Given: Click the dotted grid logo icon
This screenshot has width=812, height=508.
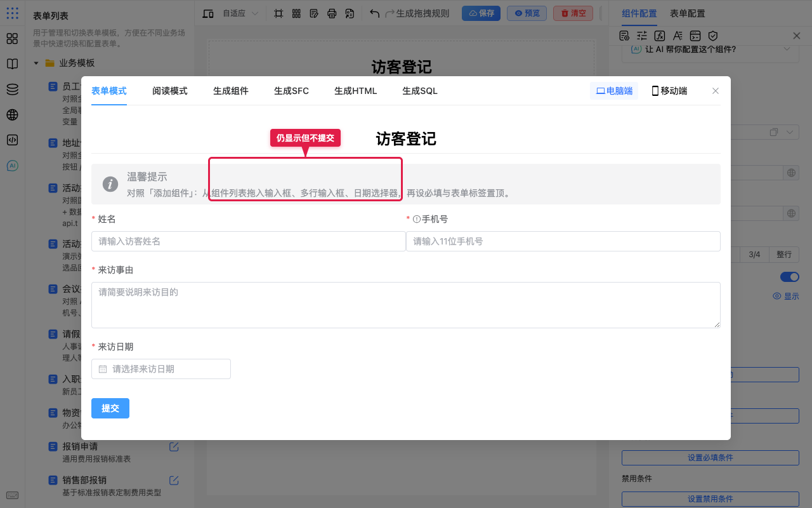Looking at the screenshot, I should click(x=12, y=13).
